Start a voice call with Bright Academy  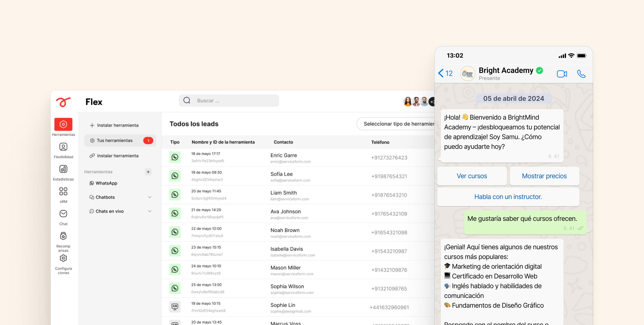pyautogui.click(x=581, y=74)
